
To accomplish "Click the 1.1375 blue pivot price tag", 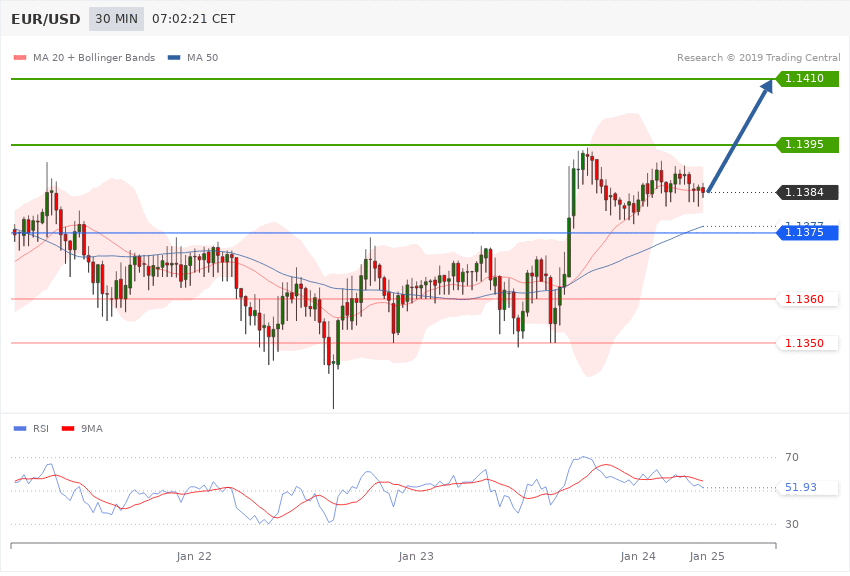I will [807, 232].
